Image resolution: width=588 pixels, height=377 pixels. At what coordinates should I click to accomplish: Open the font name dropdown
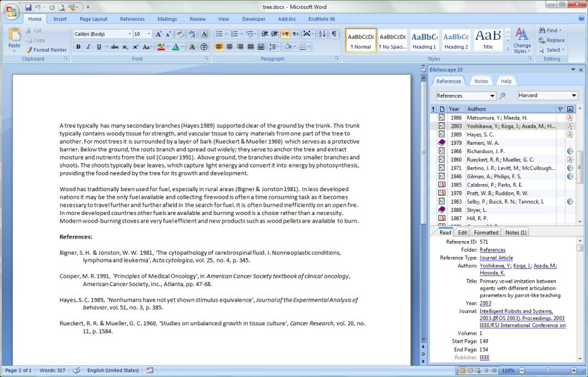coord(129,34)
